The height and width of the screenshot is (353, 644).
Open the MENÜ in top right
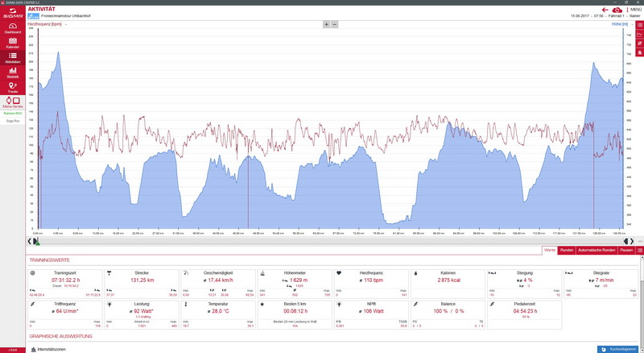[x=634, y=10]
